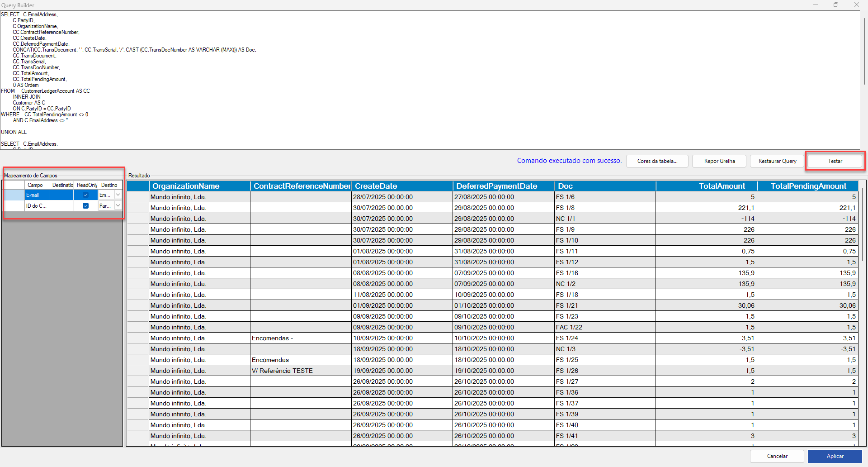
Task: Select the Doc cell FS 1/18
Action: pyautogui.click(x=605, y=295)
